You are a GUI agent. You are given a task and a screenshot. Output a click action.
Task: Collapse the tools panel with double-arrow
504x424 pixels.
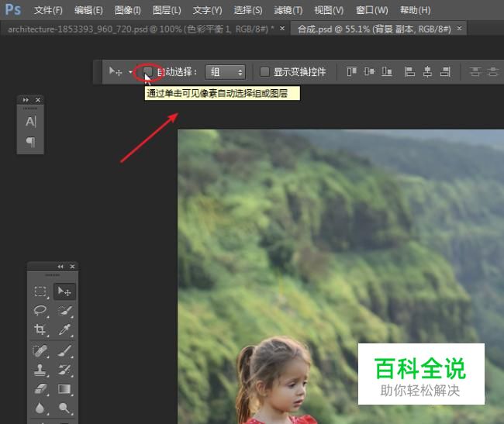60,267
